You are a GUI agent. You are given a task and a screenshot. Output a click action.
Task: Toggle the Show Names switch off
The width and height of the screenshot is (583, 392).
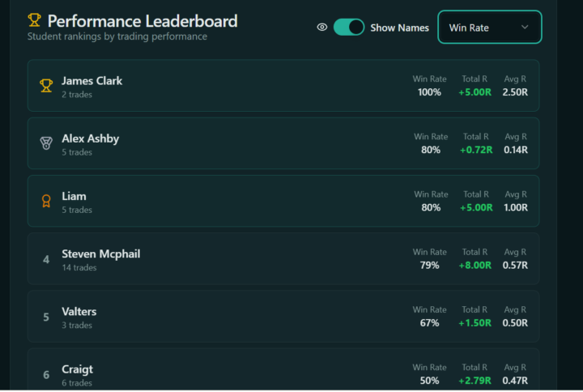pyautogui.click(x=349, y=28)
